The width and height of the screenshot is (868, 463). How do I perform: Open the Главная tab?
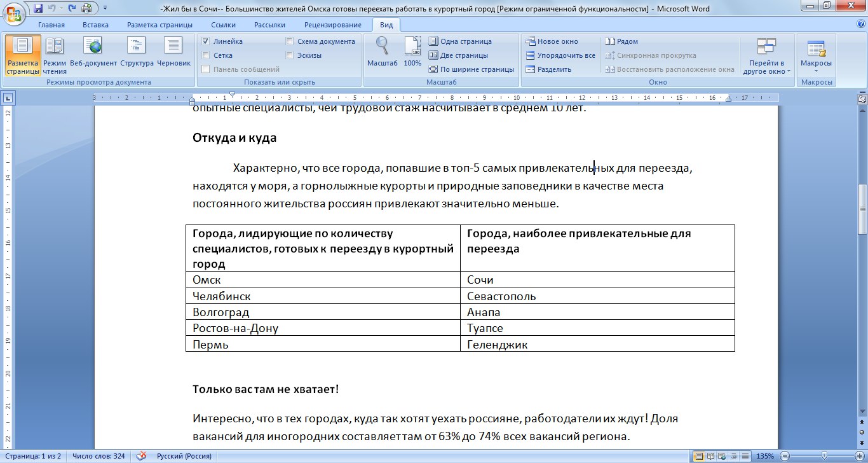coord(51,25)
